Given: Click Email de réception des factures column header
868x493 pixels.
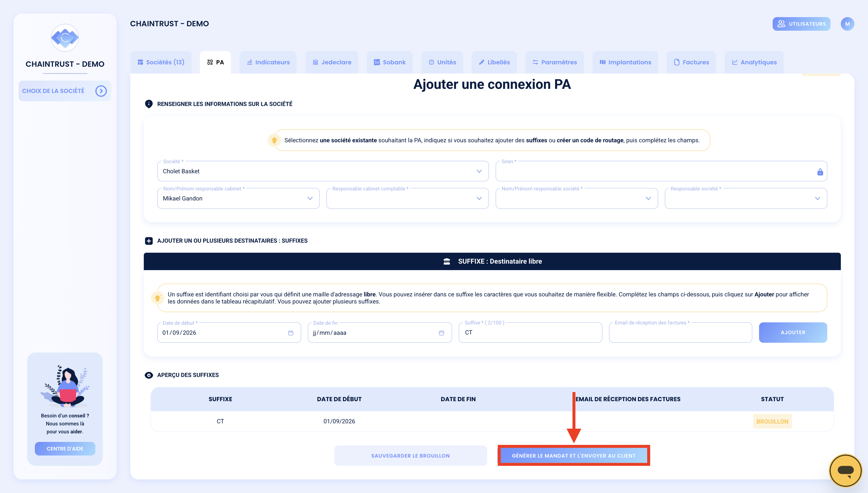Looking at the screenshot, I should click(628, 399).
